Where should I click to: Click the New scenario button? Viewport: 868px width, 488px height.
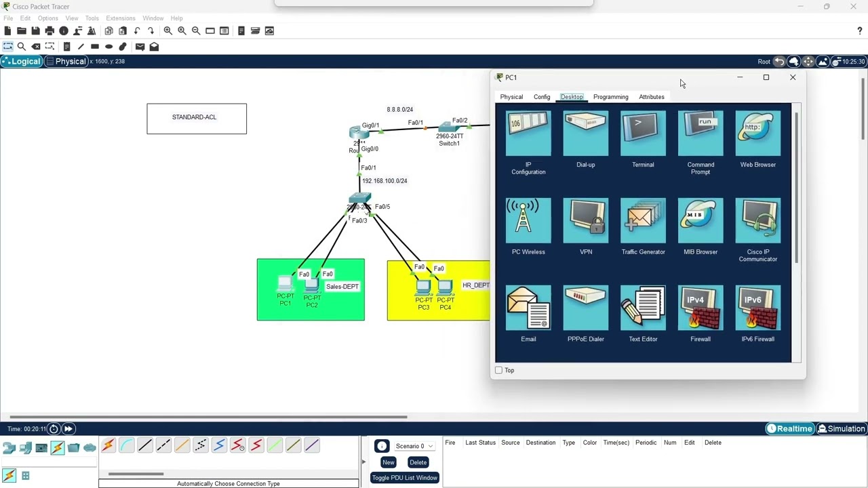point(388,462)
